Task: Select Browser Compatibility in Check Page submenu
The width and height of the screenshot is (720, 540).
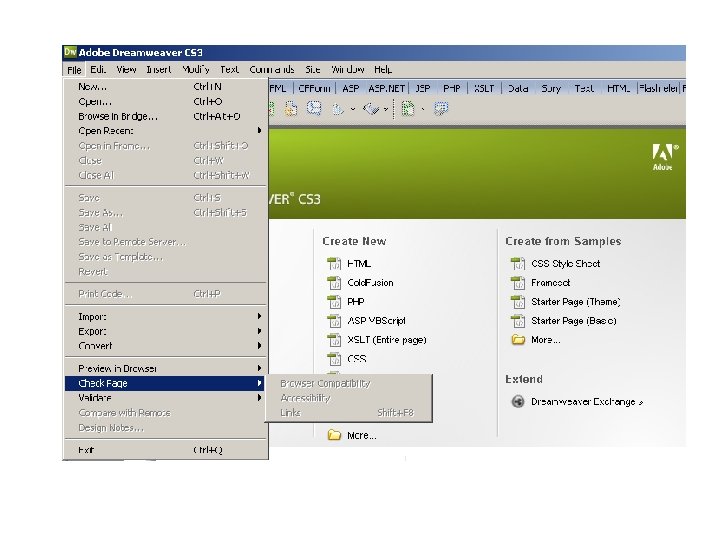Action: pyautogui.click(x=349, y=383)
